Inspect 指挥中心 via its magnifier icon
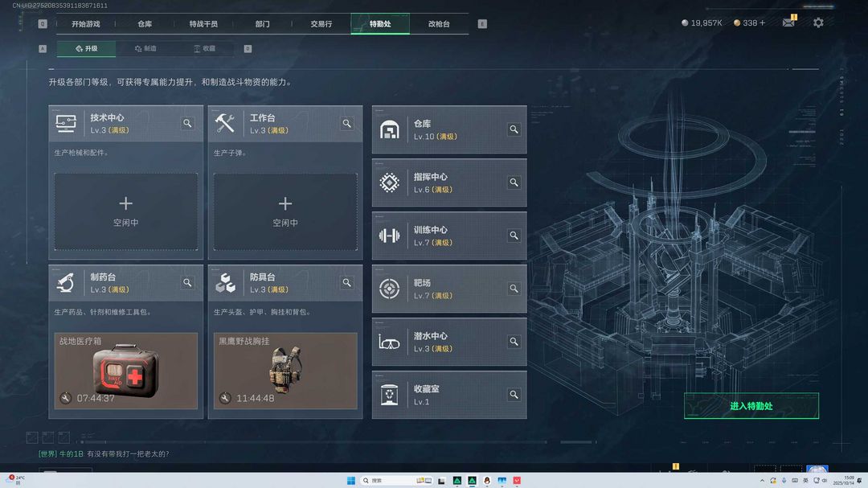868x488 pixels. point(514,182)
